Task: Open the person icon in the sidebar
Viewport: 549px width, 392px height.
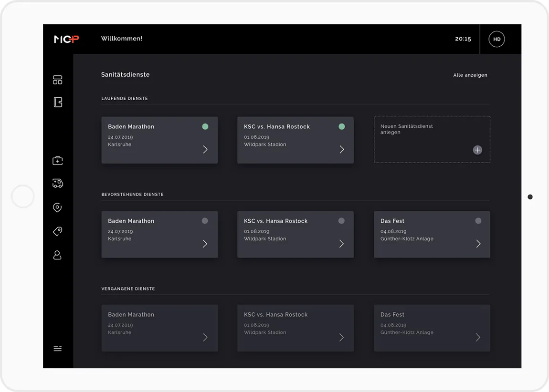Action: click(x=57, y=255)
